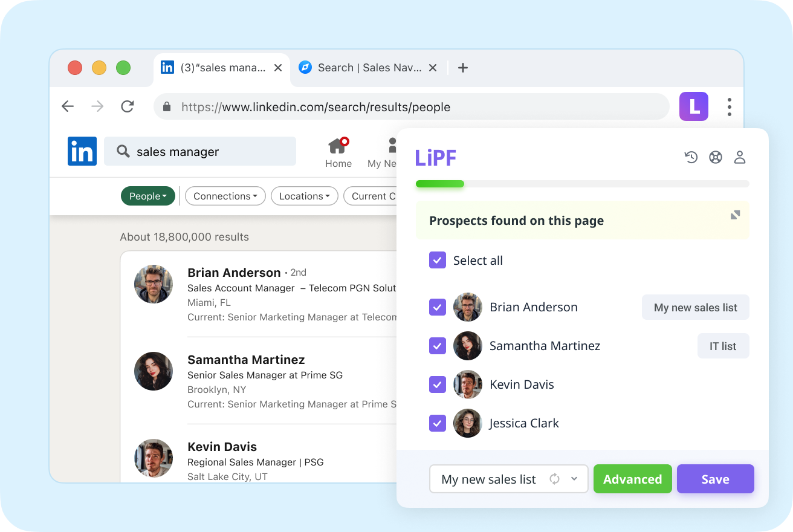
Task: Open the LiPF browser extension icon
Action: pos(693,106)
